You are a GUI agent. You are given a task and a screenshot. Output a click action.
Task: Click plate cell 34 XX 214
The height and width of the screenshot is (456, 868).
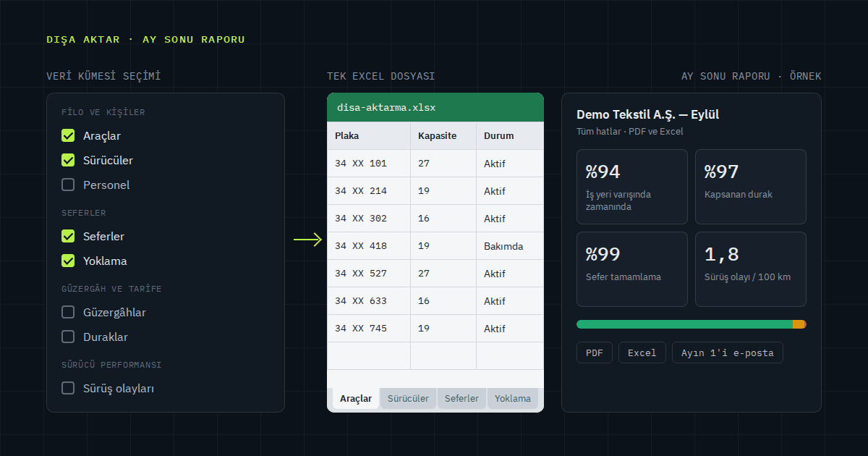pos(369,191)
